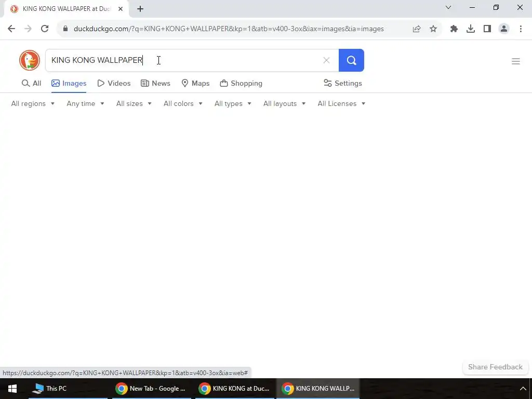Switch to New Tab - Google taskbar window

point(151,389)
